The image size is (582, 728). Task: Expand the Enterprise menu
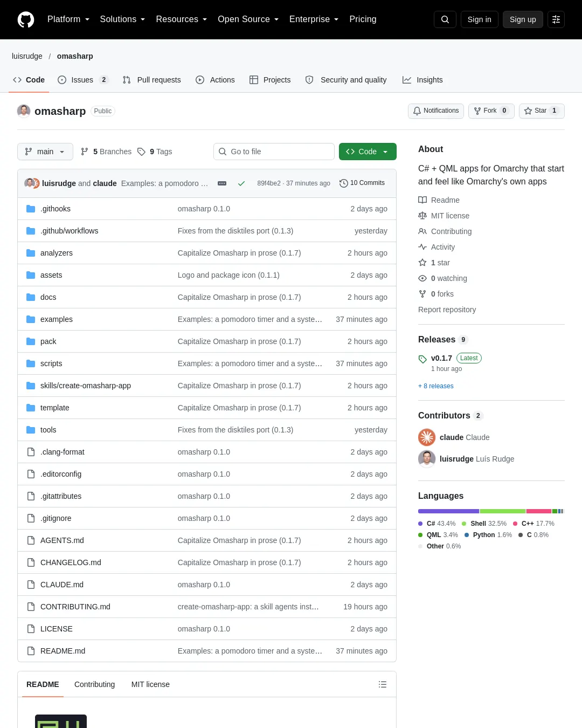[x=314, y=19]
